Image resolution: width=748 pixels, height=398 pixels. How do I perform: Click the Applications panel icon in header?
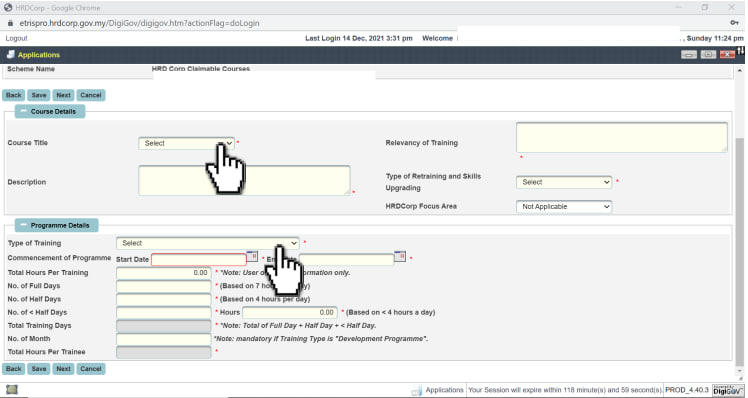coord(10,54)
